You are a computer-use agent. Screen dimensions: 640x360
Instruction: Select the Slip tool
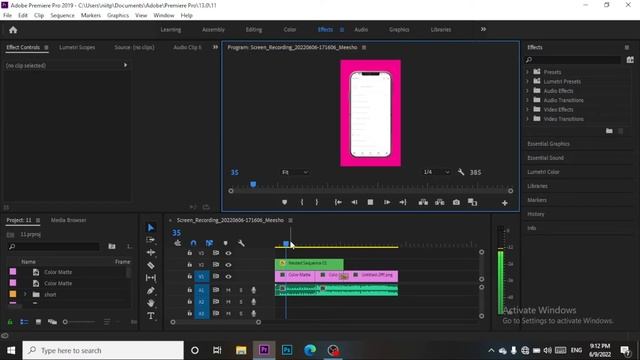(151, 278)
